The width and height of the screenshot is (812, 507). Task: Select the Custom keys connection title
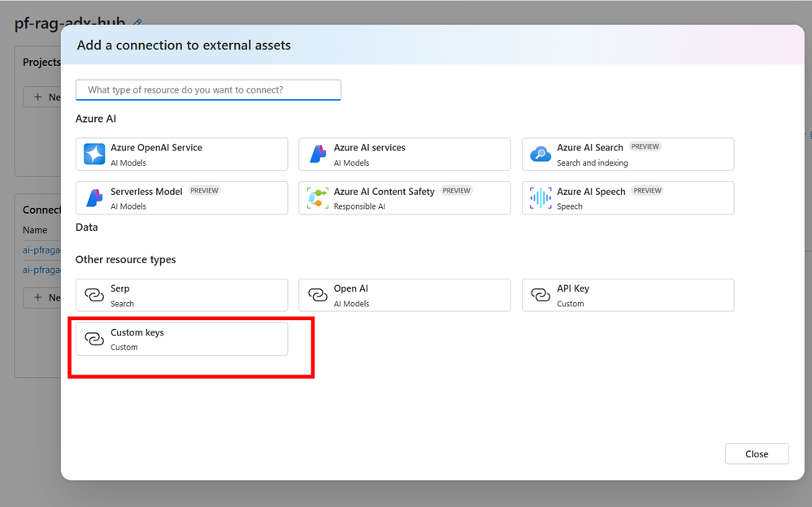[137, 332]
